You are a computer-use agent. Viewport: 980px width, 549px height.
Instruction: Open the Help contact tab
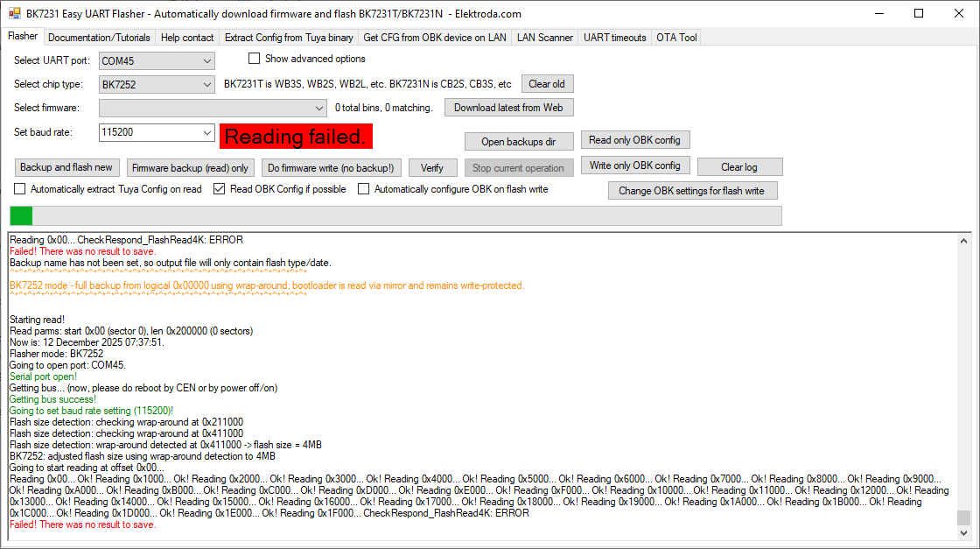(187, 38)
